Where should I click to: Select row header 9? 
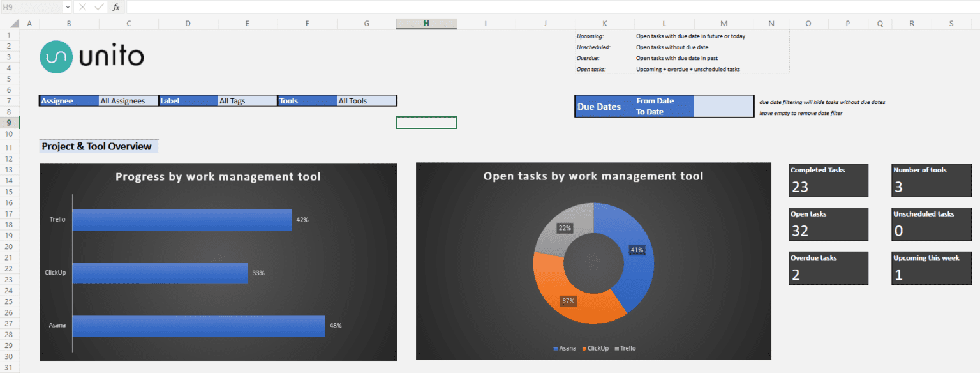(x=8, y=122)
